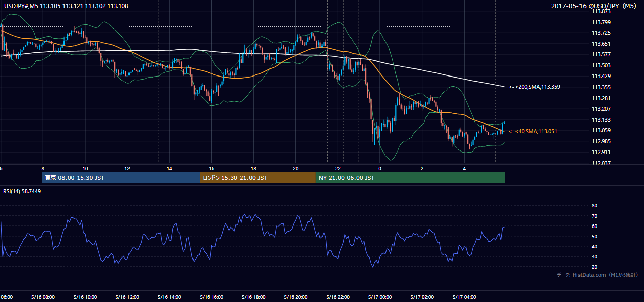Click RSI scale value 20

594,267
